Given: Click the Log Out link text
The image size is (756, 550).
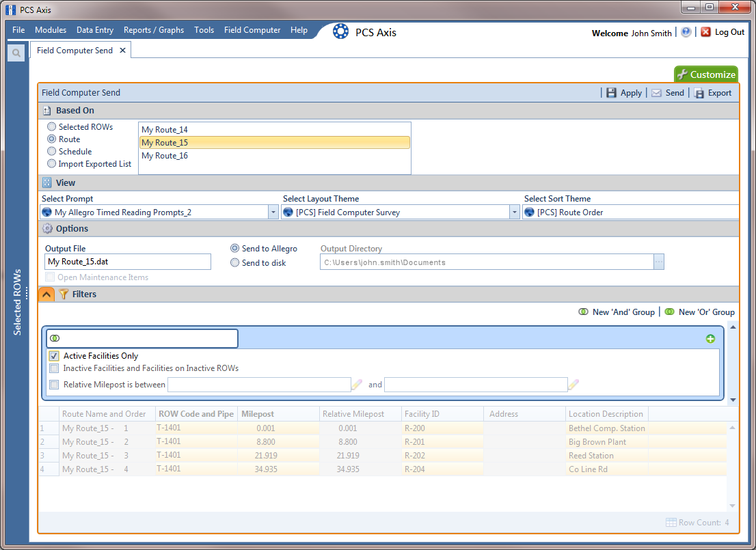Looking at the screenshot, I should click(x=729, y=32).
